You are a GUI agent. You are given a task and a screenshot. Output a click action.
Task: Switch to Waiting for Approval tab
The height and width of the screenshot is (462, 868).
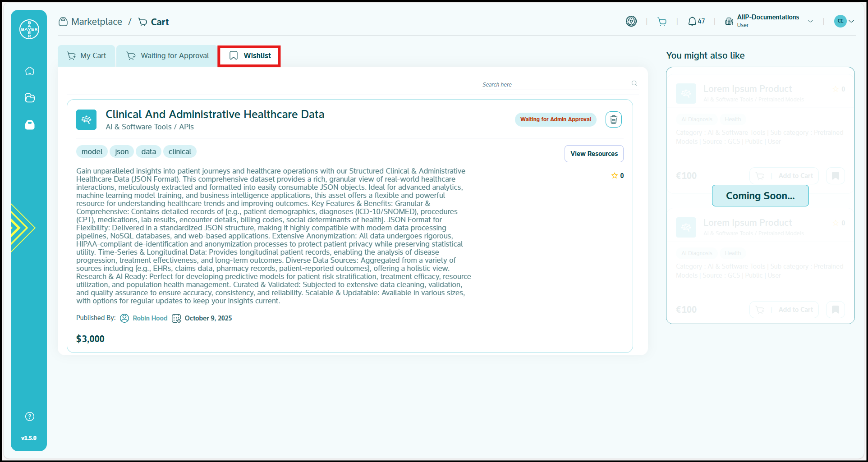[x=168, y=56]
